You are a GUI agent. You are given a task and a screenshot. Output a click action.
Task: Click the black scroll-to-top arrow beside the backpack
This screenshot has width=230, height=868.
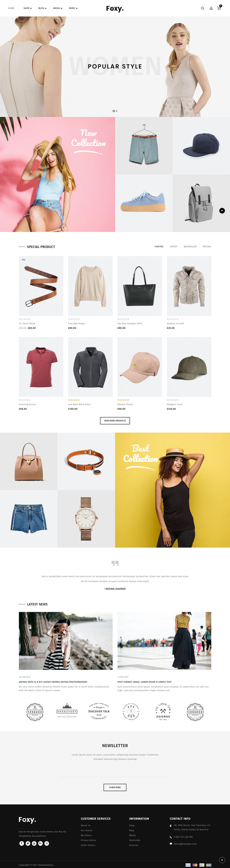222,211
